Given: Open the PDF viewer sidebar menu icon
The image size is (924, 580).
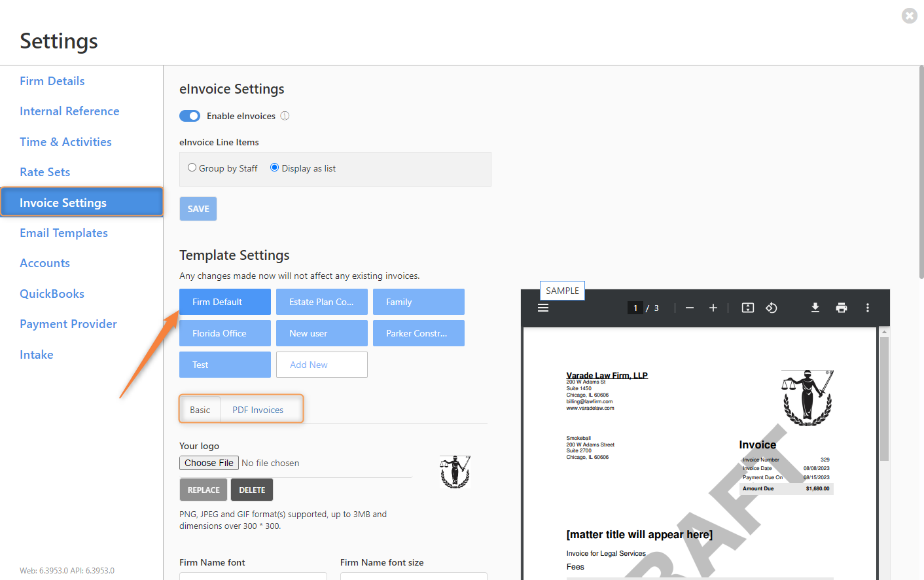Looking at the screenshot, I should click(x=543, y=308).
